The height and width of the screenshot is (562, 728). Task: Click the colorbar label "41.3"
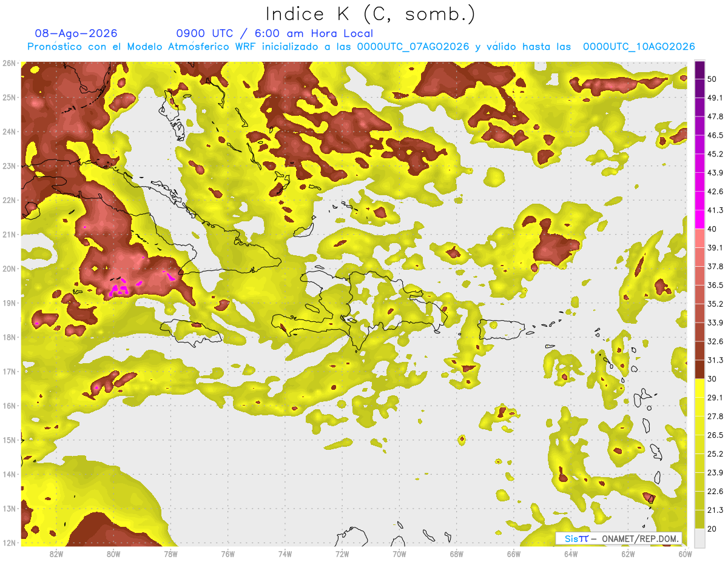point(715,210)
